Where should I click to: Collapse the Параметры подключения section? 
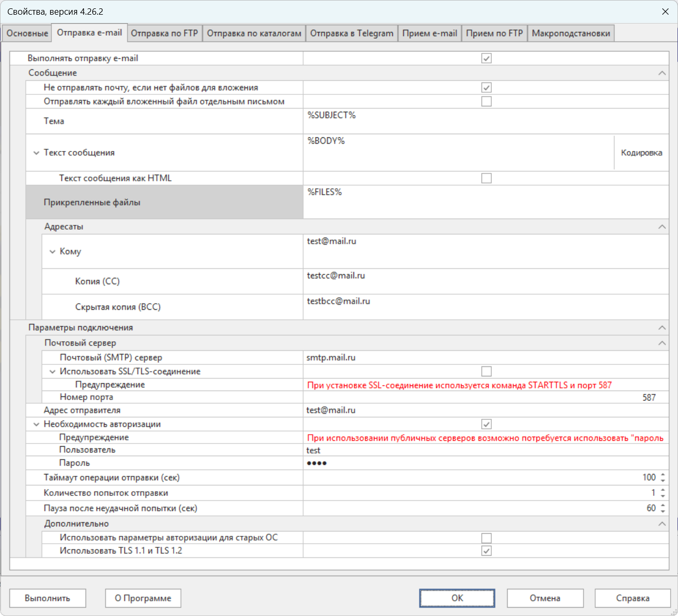[x=662, y=328]
